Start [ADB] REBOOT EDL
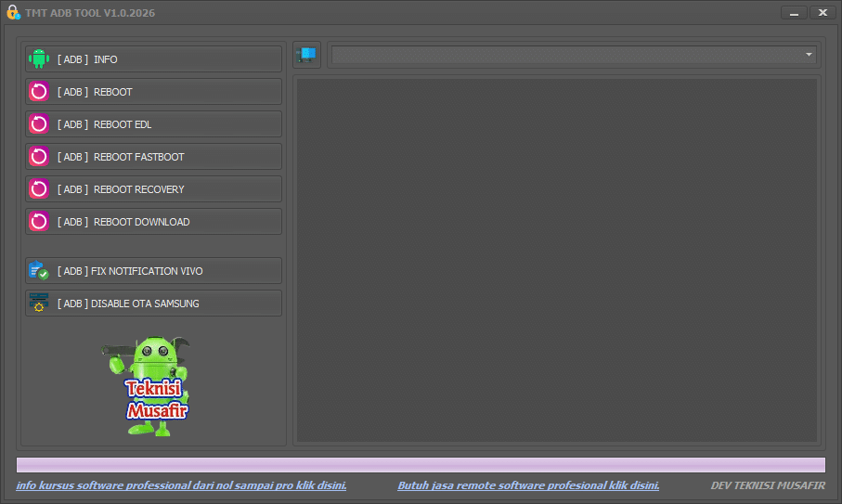This screenshot has width=842, height=504. (153, 124)
